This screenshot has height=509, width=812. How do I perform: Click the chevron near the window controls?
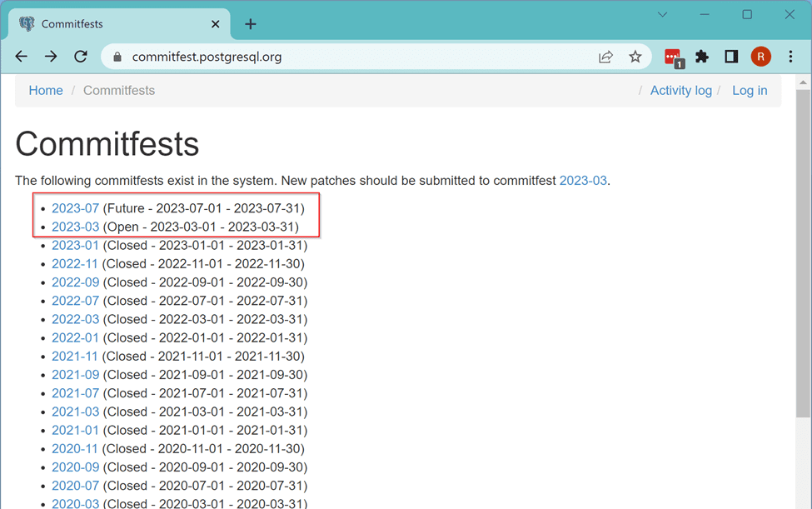tap(661, 14)
